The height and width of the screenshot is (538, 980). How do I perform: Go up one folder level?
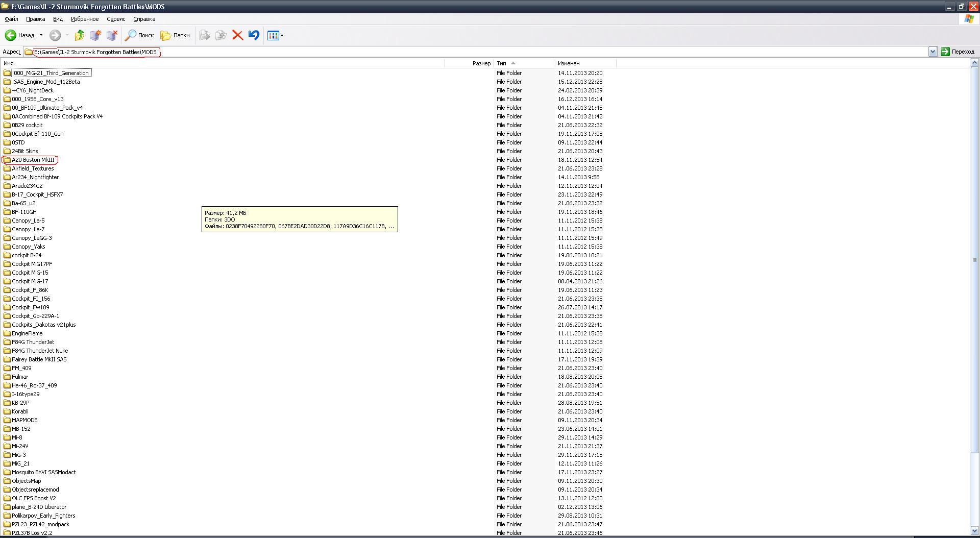pos(79,35)
